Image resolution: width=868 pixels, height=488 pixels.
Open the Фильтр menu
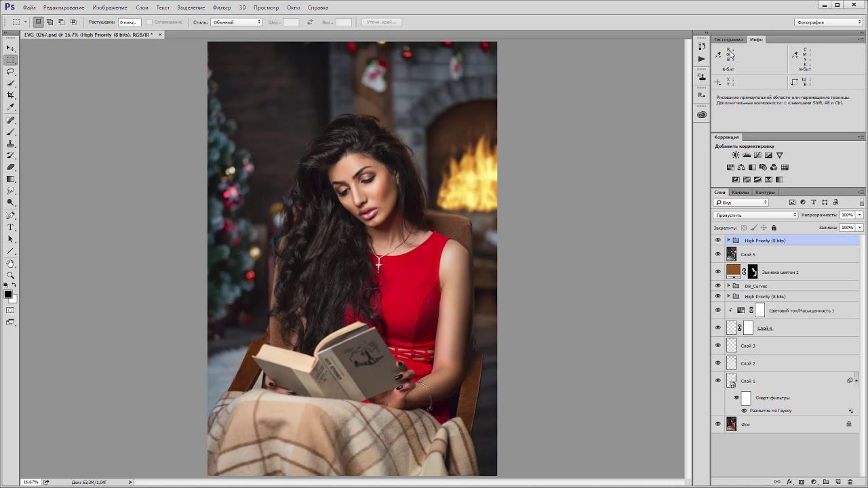[222, 7]
